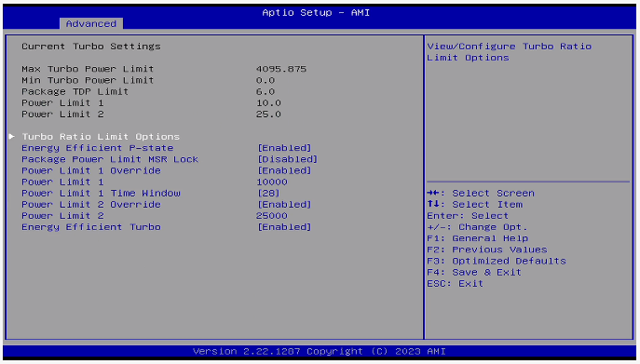Toggle Energy Efficient P-state [Enabled] value
This screenshot has width=640, height=364.
284,148
